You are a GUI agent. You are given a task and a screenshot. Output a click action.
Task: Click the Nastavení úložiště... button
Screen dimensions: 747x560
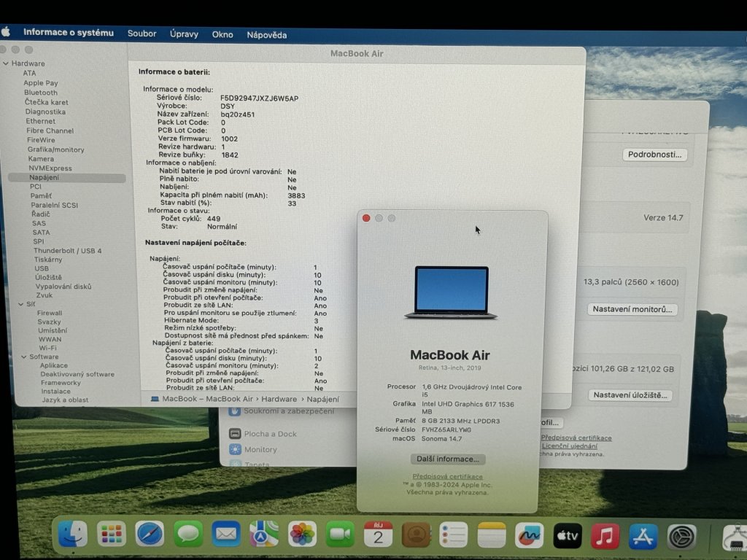tap(630, 395)
